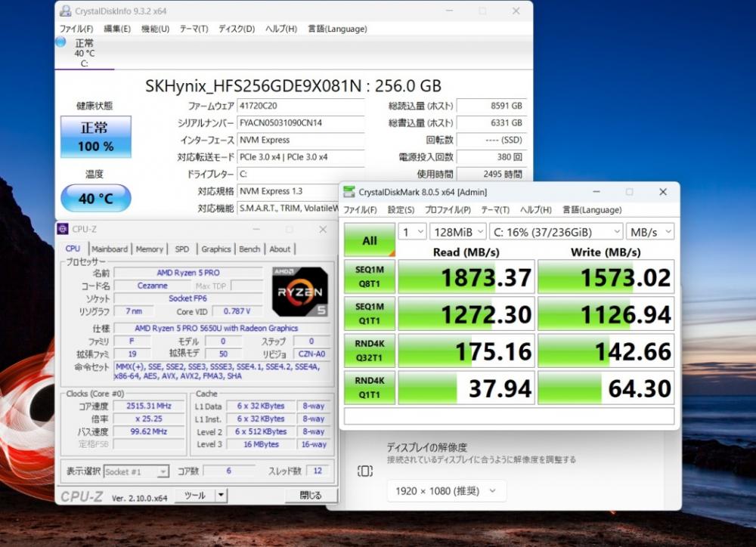Open ヘルプ(H) menu in CrystalDiskMark
This screenshot has height=547, width=756.
536,210
